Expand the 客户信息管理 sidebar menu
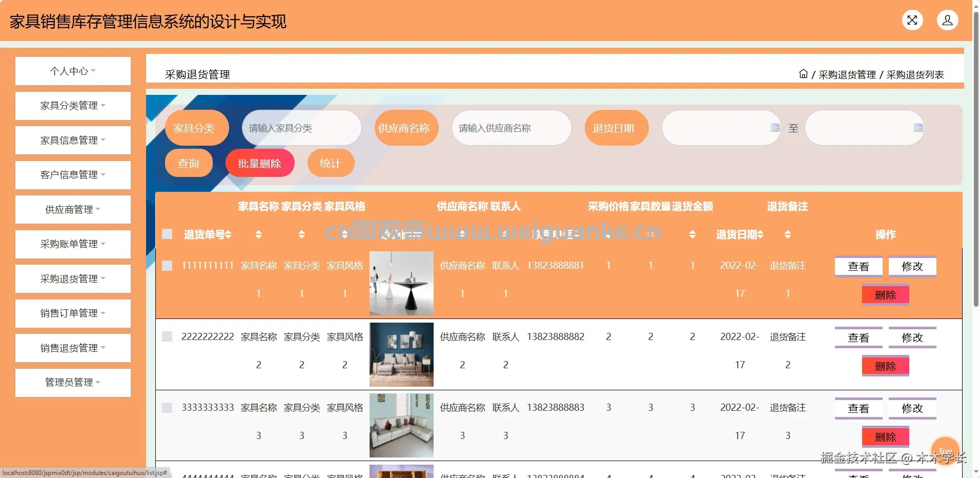This screenshot has height=478, width=980. click(x=73, y=175)
